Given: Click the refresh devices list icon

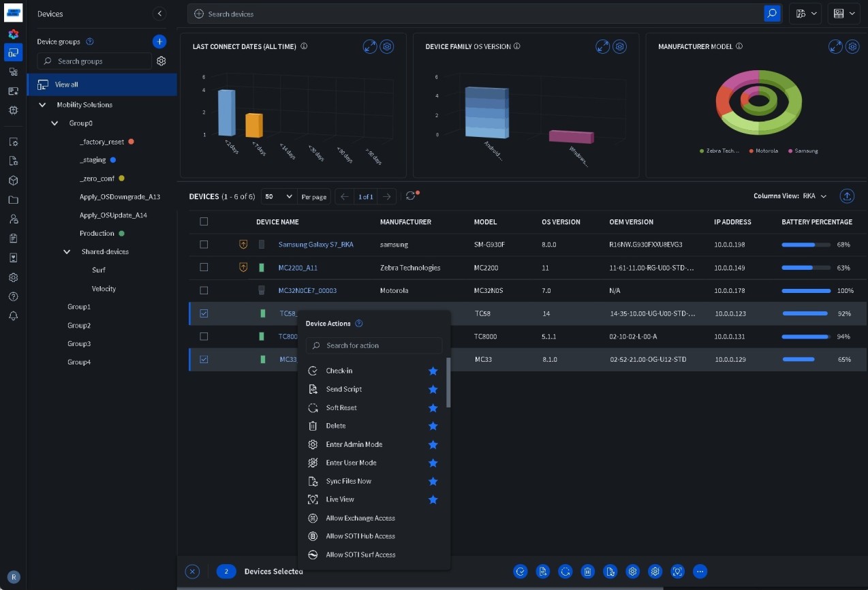Looking at the screenshot, I should pos(410,196).
